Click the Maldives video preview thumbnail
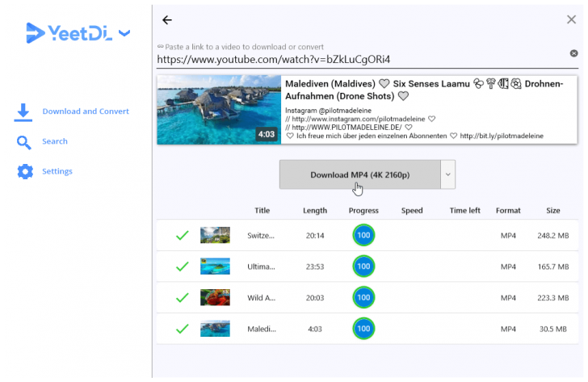The image size is (588, 382). (219, 110)
